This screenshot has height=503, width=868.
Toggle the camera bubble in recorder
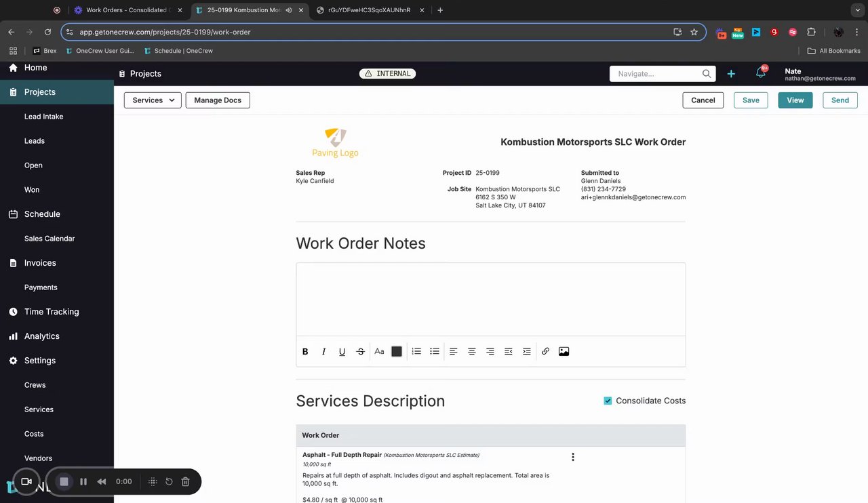point(26,481)
